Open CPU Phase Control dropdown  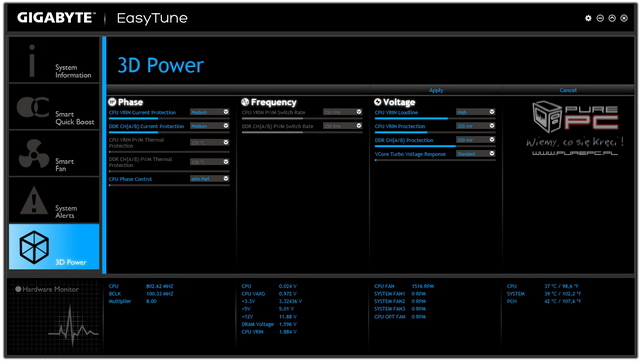(209, 179)
